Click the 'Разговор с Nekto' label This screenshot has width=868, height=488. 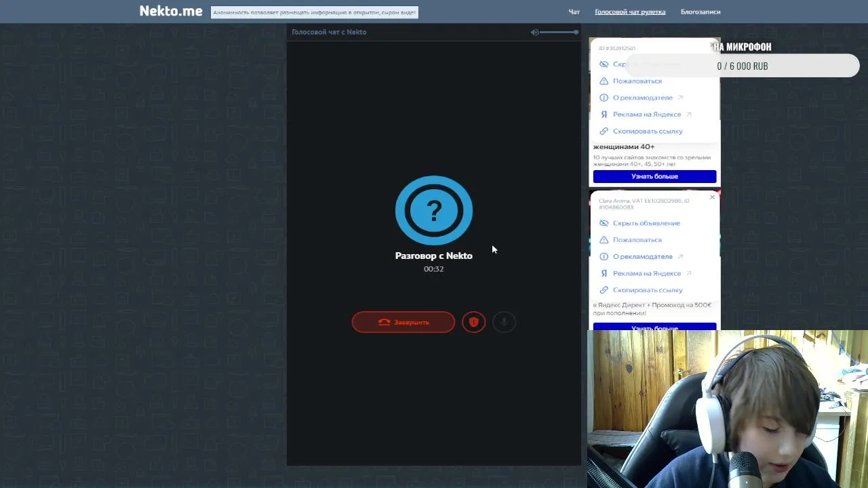coord(434,256)
